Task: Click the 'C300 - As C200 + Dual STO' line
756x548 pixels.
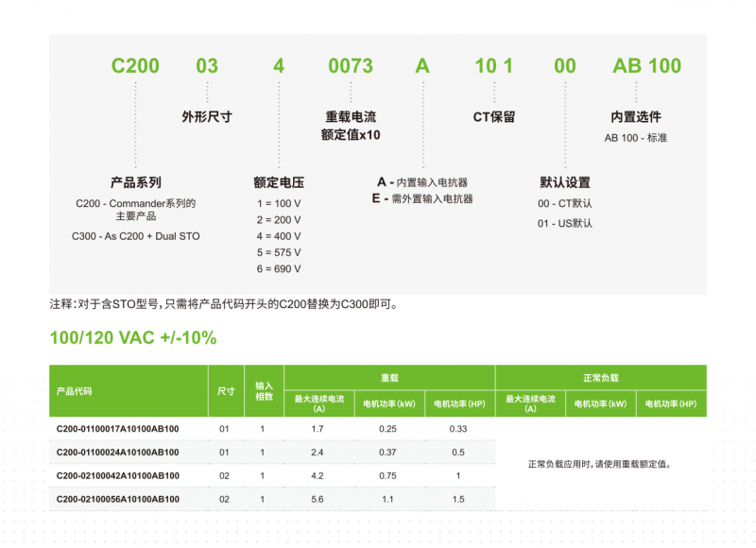Action: point(135,236)
